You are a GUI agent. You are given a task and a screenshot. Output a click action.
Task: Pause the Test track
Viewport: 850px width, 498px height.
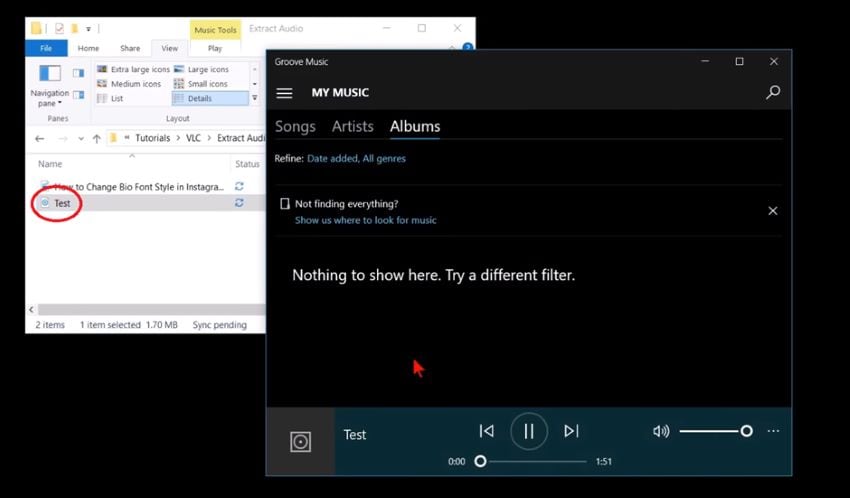pos(529,431)
